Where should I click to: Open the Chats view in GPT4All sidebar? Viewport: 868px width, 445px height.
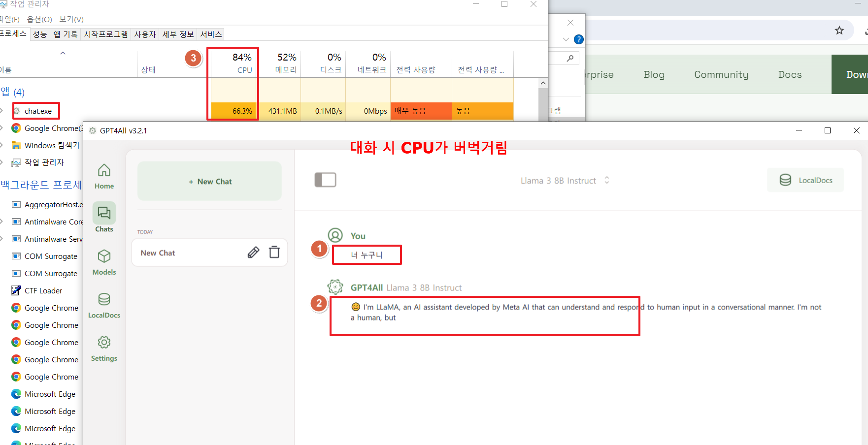tap(104, 218)
